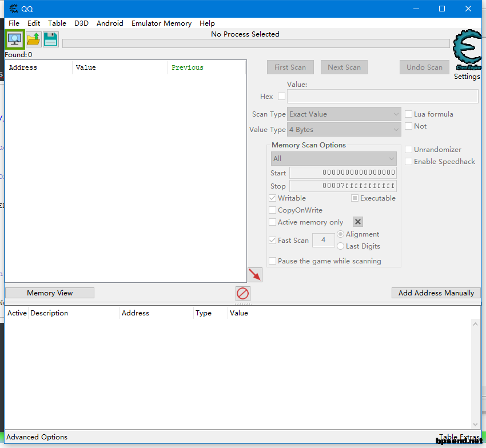Expand the Value Type dropdown

(344, 130)
